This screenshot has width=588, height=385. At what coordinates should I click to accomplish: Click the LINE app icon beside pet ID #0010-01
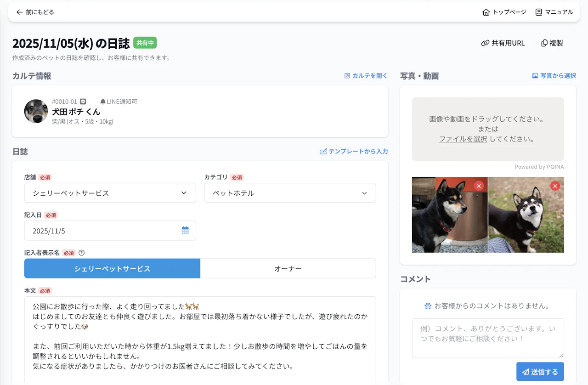[x=82, y=101]
